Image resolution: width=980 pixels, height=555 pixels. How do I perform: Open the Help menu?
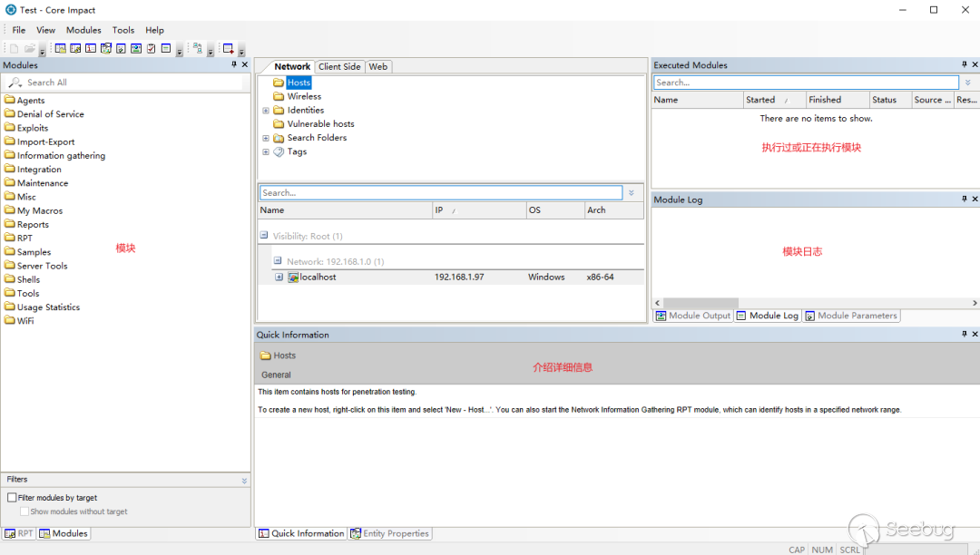154,30
